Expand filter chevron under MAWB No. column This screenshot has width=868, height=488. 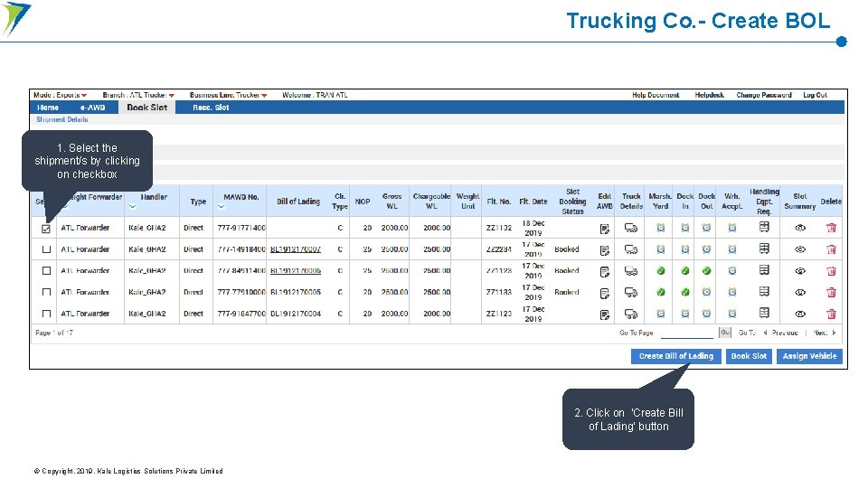221,207
